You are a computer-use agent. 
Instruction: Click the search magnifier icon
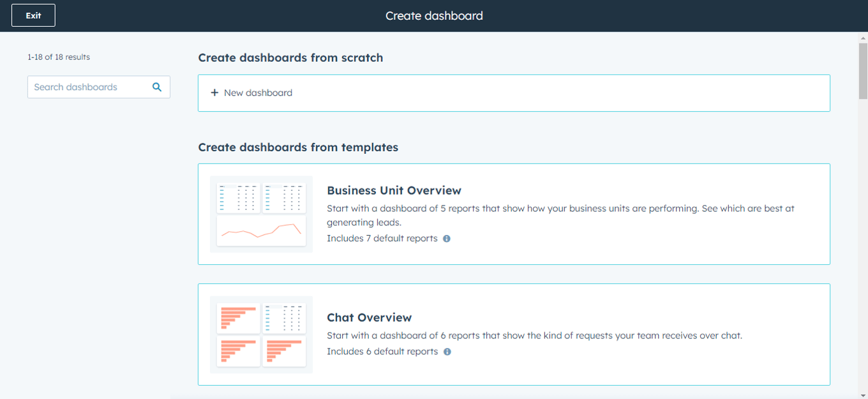[x=157, y=86]
